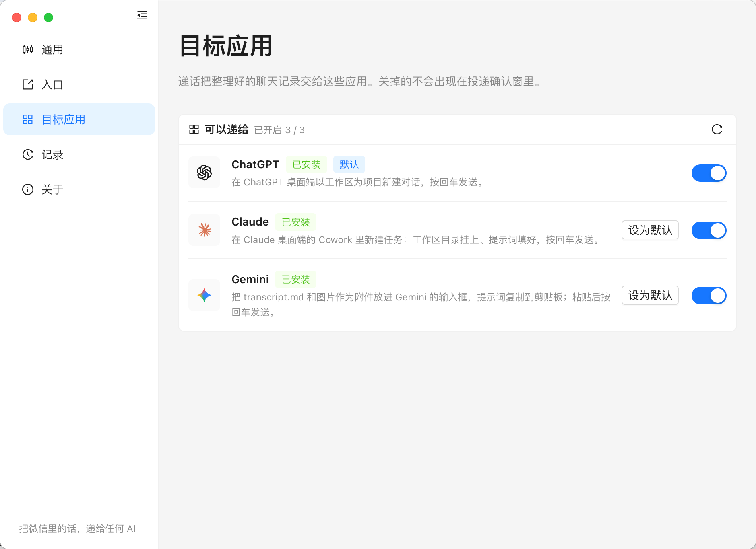Refresh the 可以递给 app list
756x549 pixels.
[x=717, y=129]
